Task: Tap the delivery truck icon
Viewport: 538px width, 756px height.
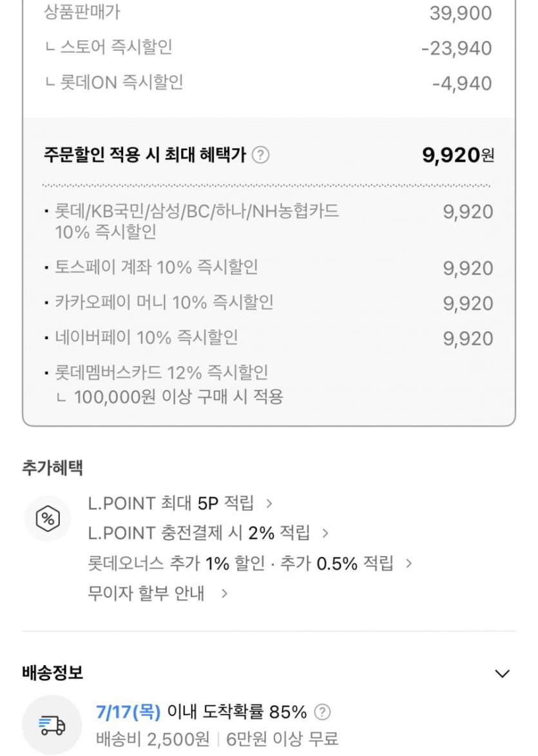Action: 52,725
